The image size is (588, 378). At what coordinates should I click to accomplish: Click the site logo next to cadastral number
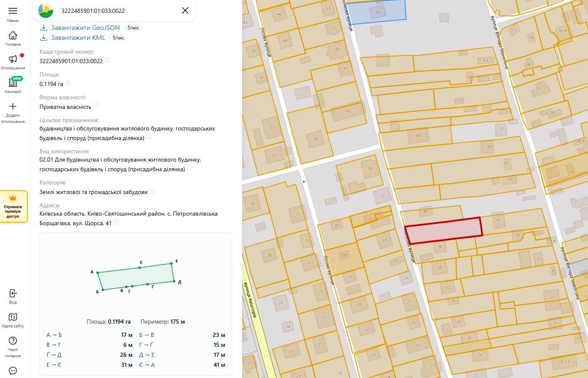[46, 10]
